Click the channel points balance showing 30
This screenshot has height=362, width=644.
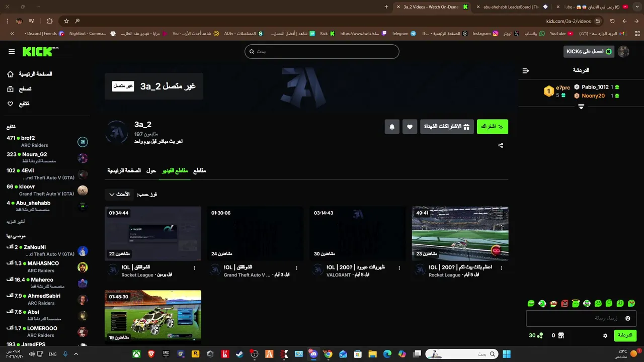pos(536,335)
